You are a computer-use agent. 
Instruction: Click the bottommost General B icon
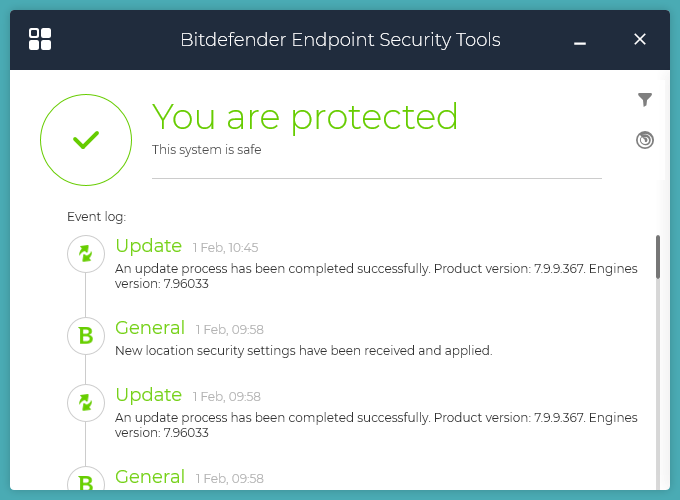click(86, 483)
